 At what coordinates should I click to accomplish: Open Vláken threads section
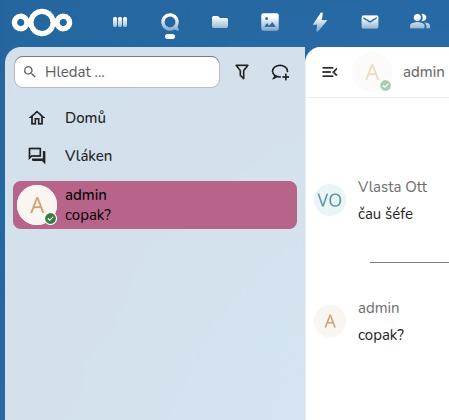click(88, 156)
